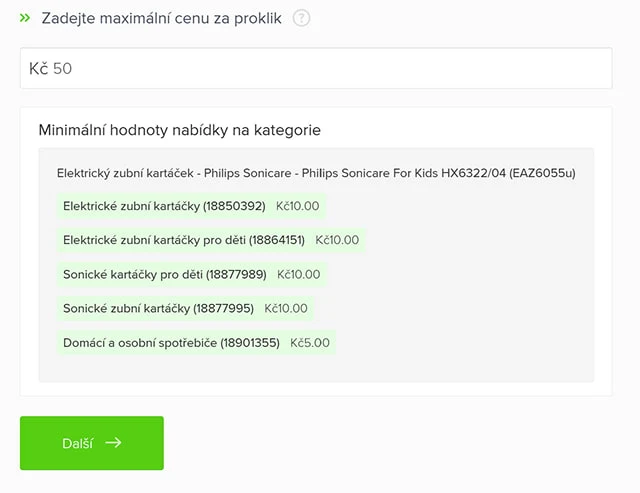This screenshot has height=493, width=640.
Task: Click the Minimální hodnoty nabídky na kategorie heading
Action: (179, 130)
